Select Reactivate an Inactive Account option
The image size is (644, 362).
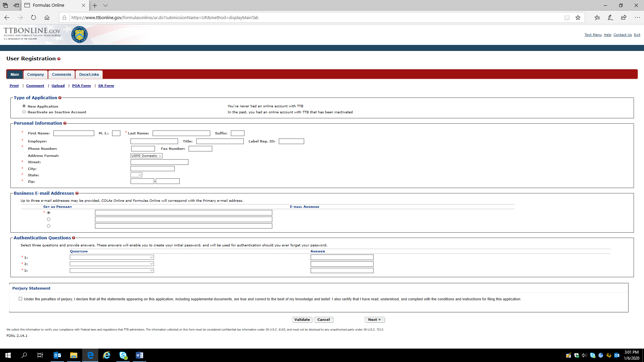(x=24, y=112)
